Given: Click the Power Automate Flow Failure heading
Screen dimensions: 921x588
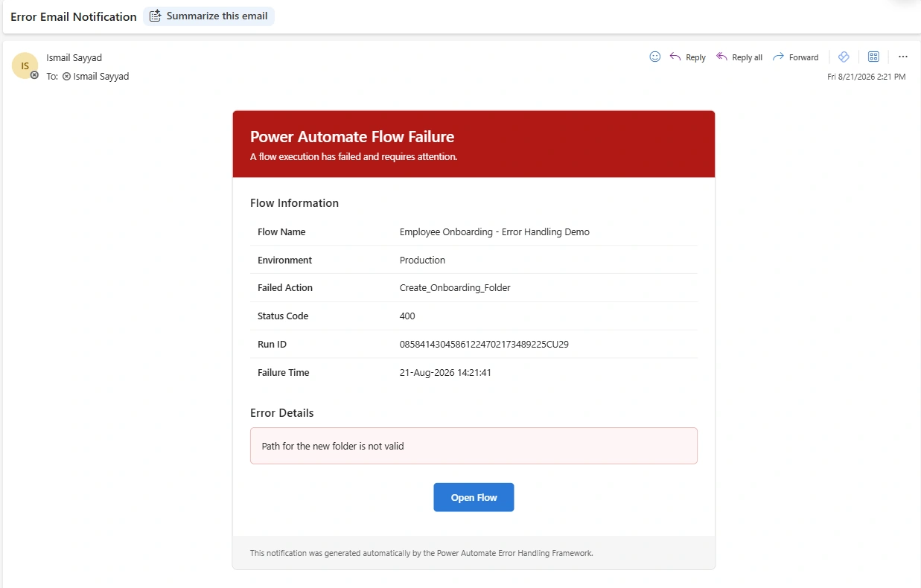Looking at the screenshot, I should point(352,137).
